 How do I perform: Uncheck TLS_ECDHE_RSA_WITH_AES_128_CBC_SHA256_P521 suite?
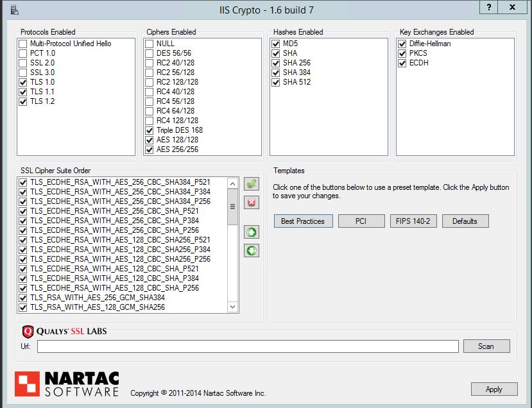click(22, 240)
